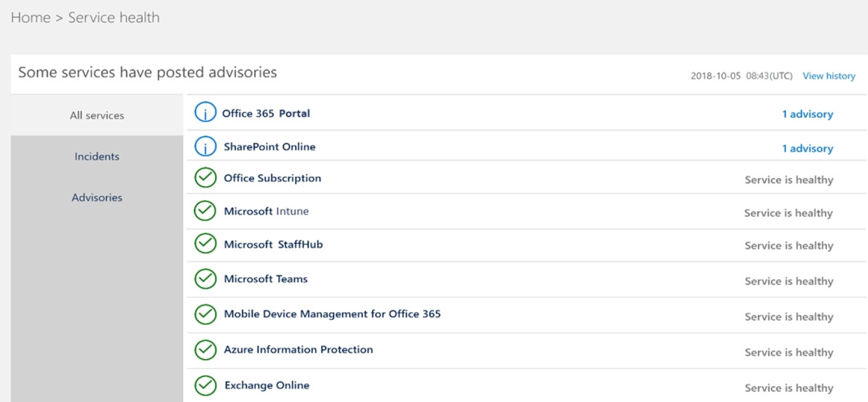
Task: Click the Azure Information Protection checkmark icon
Action: 205,350
